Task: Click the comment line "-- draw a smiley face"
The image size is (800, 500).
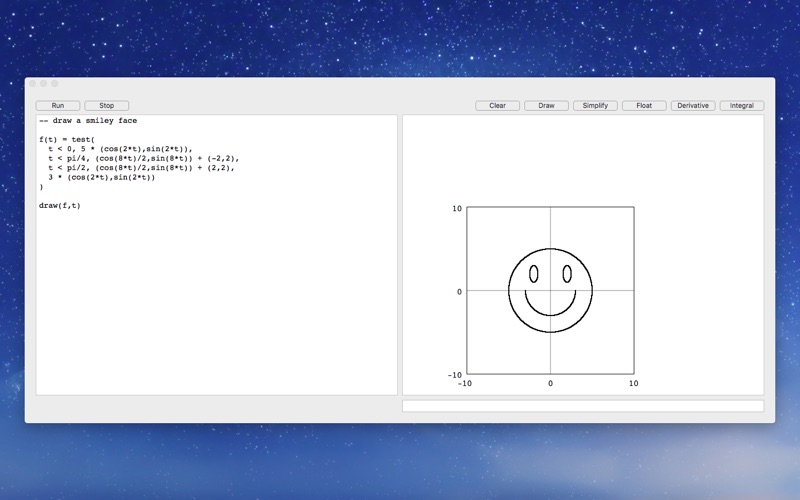Action: coord(88,120)
